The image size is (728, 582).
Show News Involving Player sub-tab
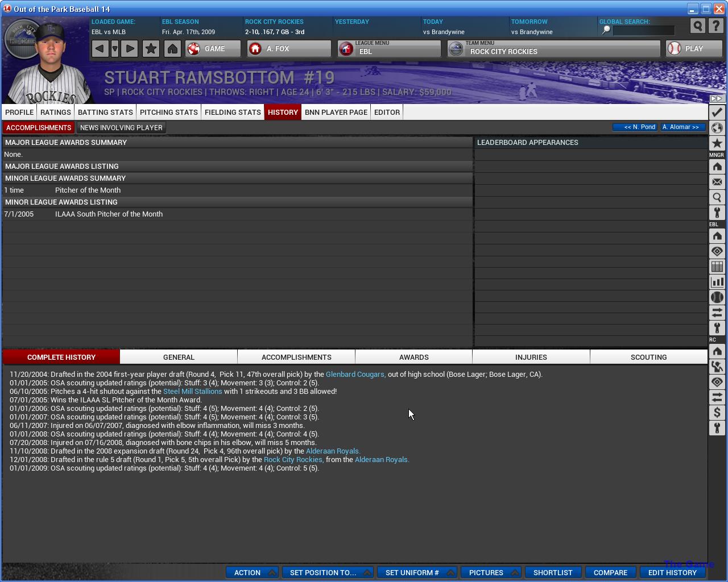tap(121, 128)
